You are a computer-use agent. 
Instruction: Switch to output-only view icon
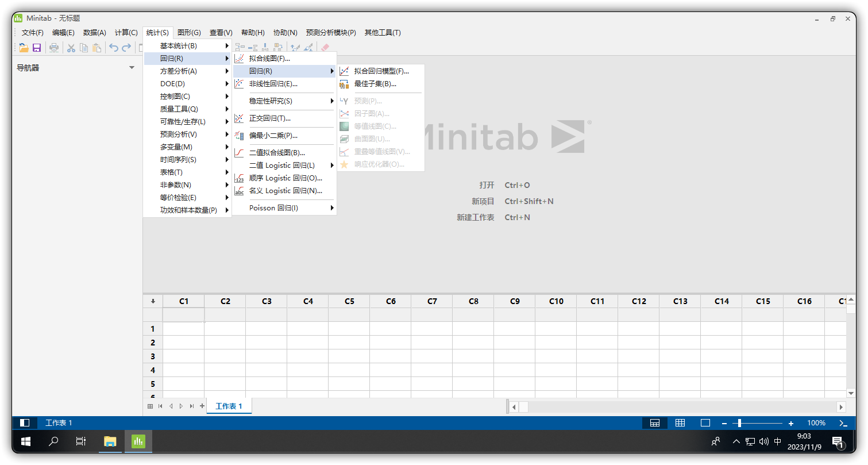[705, 423]
